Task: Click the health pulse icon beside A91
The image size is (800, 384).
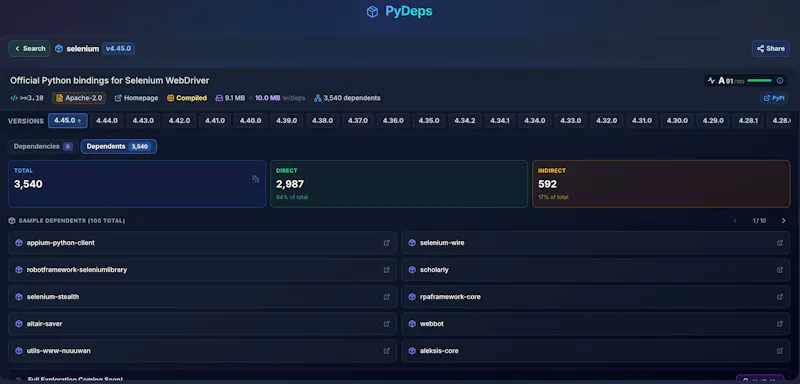Action: (x=711, y=81)
